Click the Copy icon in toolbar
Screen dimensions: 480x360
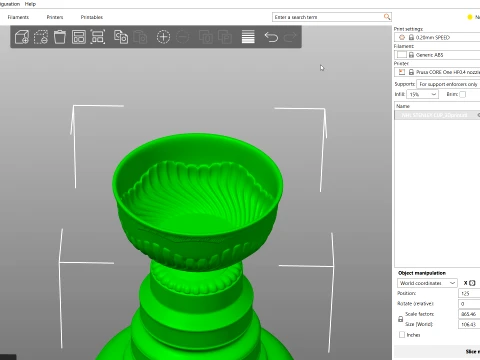(121, 37)
